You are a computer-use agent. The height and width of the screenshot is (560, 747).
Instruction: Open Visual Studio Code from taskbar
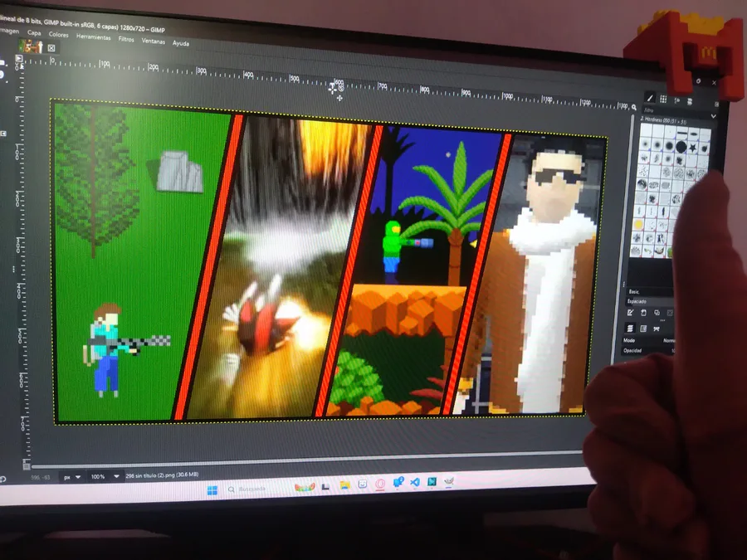(415, 482)
